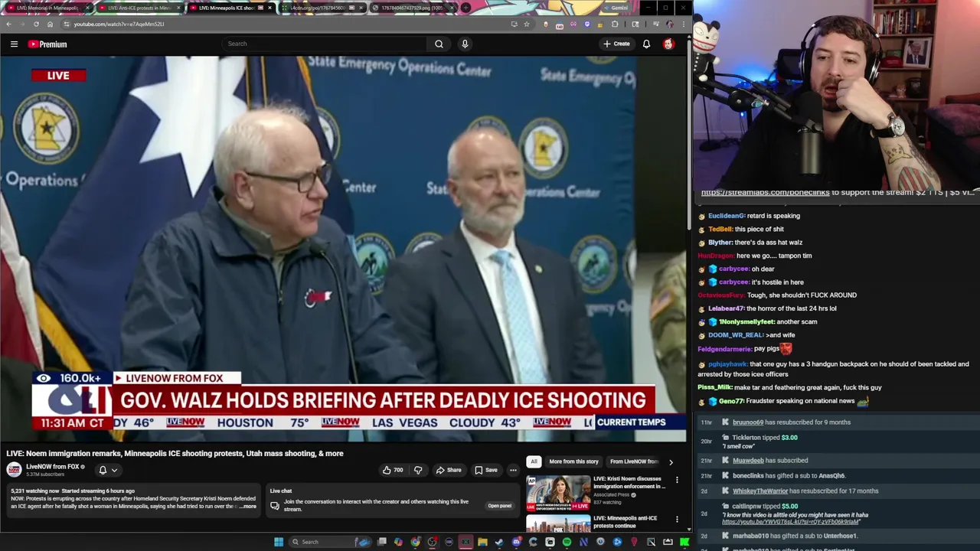Expand description with ...more
Screen dimensions: 980x551
pos(247,507)
